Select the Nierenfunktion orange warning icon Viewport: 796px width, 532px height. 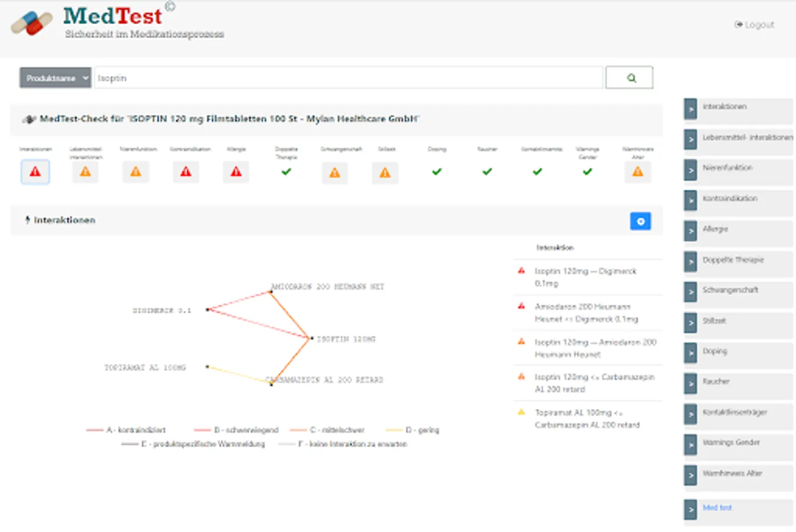point(136,172)
